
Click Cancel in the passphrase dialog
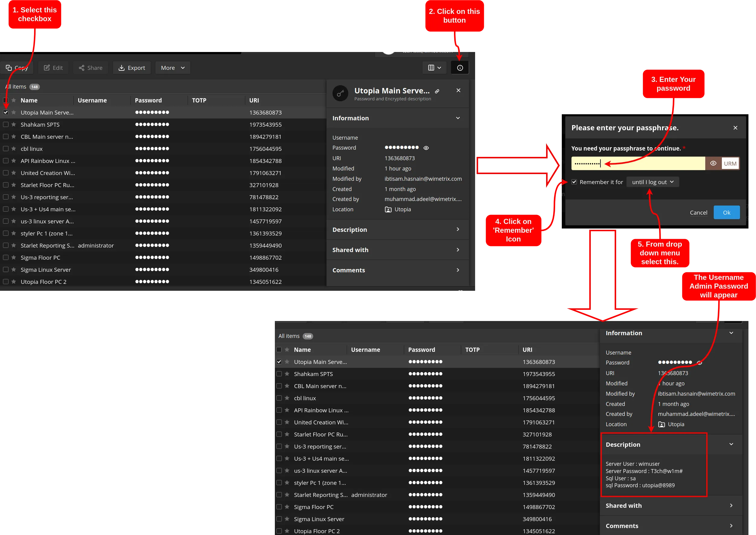click(698, 213)
